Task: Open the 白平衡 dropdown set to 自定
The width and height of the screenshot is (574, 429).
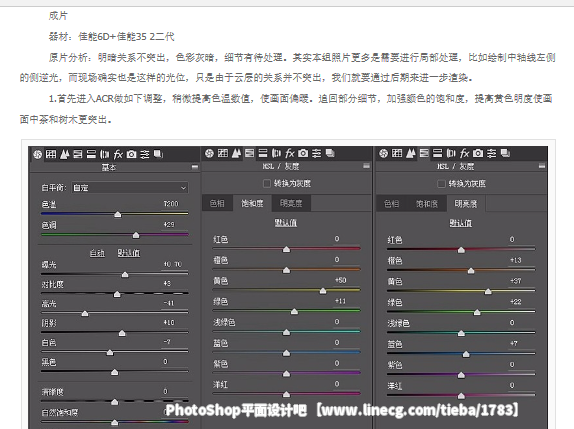Action: pyautogui.click(x=130, y=187)
